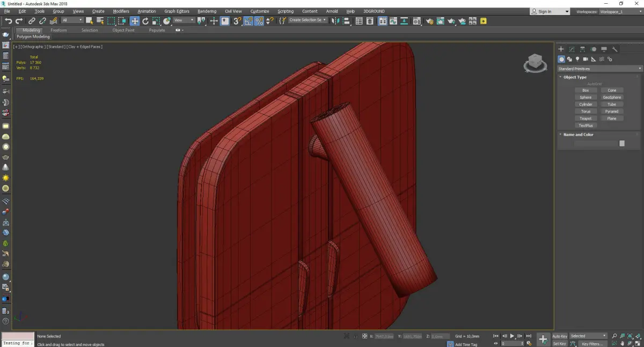Click the Play Animation button

[x=512, y=336]
